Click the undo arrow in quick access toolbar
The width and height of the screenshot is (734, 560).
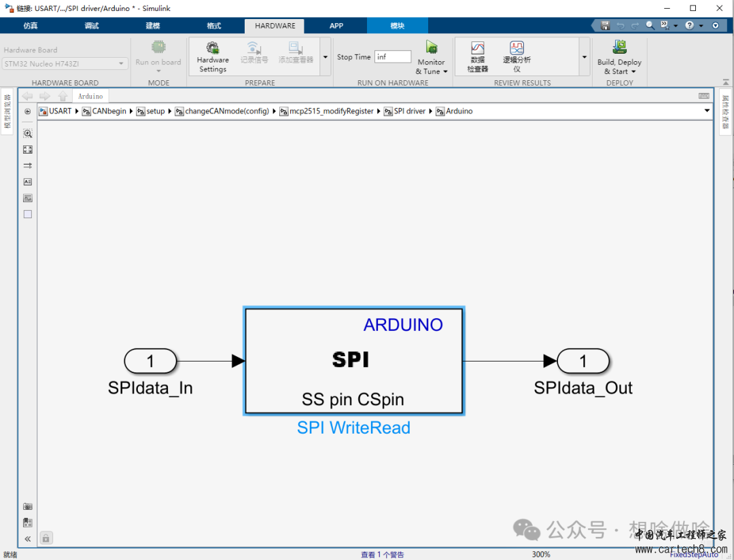tap(621, 26)
